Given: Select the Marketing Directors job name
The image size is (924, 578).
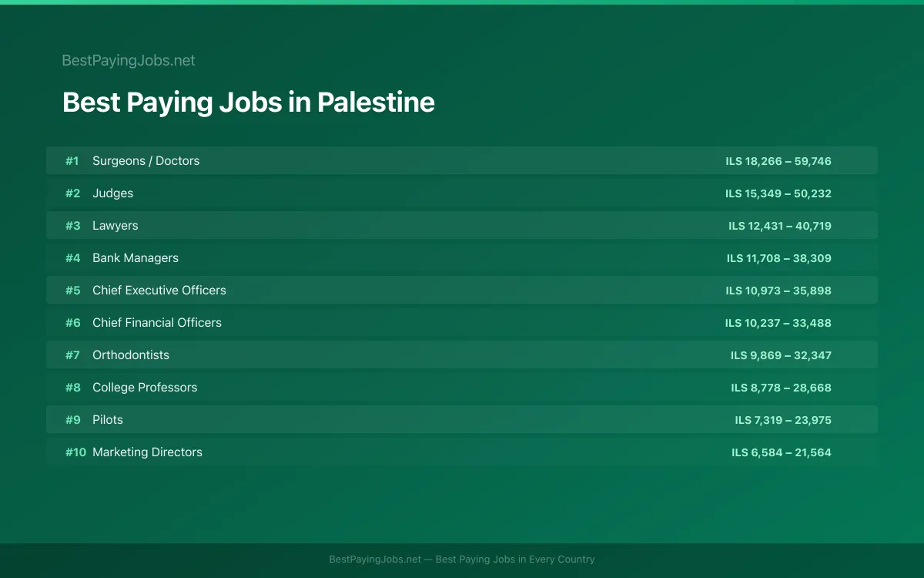Looking at the screenshot, I should pyautogui.click(x=147, y=452).
